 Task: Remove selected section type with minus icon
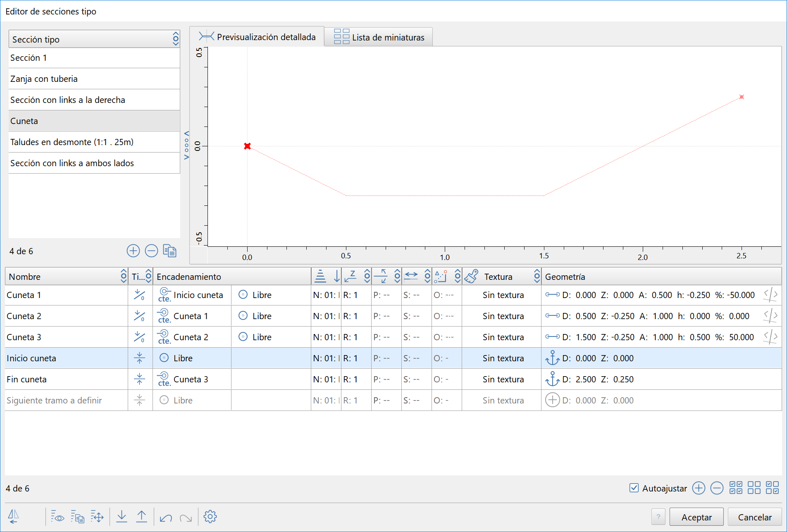pyautogui.click(x=151, y=251)
